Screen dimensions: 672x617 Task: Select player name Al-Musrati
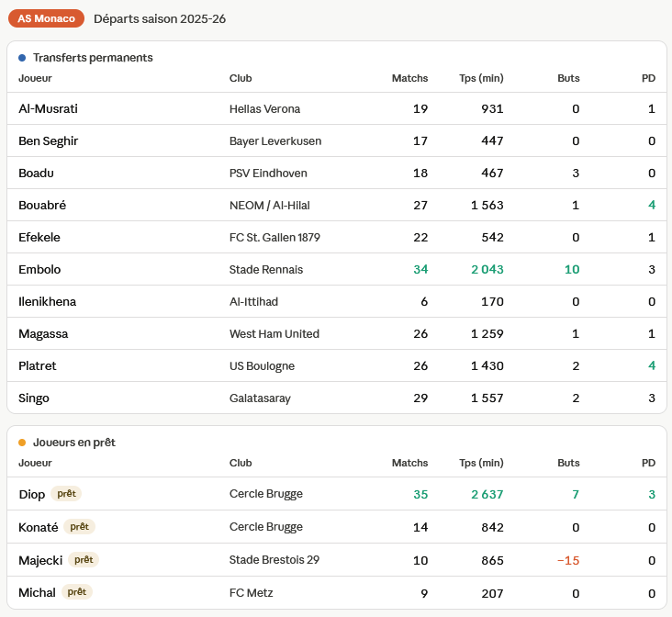(48, 108)
